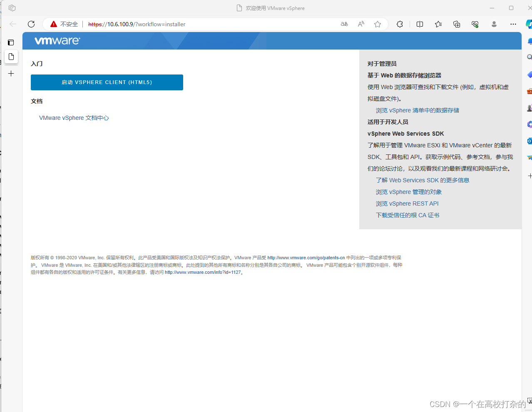This screenshot has height=412, width=532.
Task: Open 浏览 vSphere REST API link
Action: coord(407,204)
